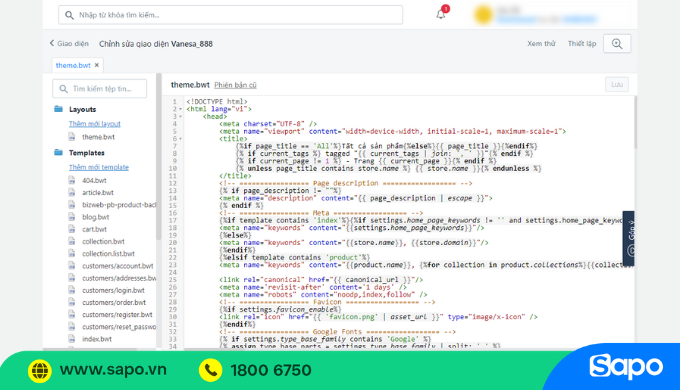Click the file sidebar vertical scrollbar
Screen dimensions: 680x390
click(159, 156)
